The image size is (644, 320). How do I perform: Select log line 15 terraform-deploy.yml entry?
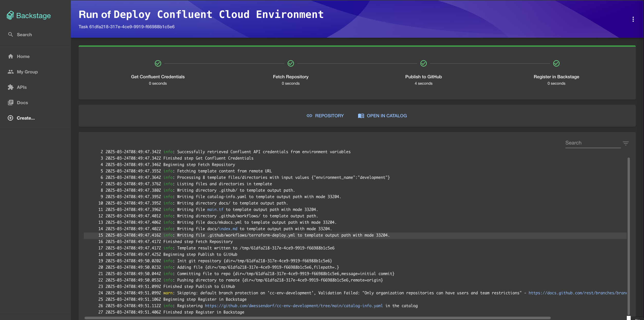(x=355, y=235)
